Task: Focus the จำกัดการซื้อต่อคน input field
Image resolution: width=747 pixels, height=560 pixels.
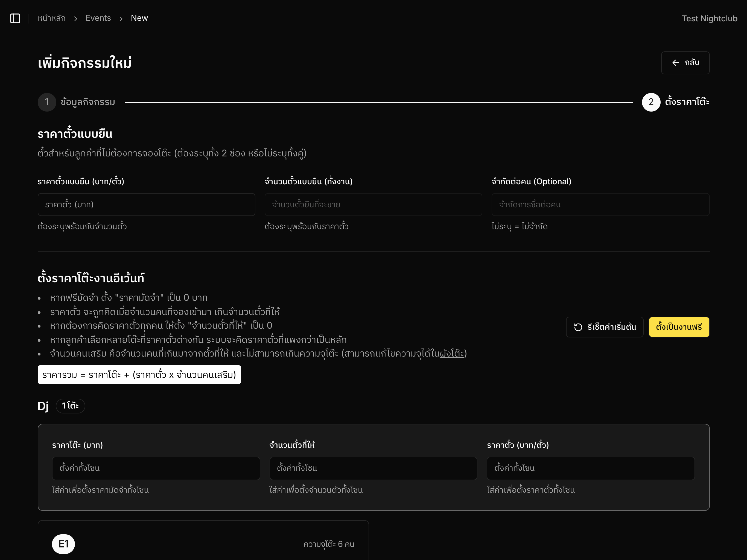Action: tap(600, 204)
